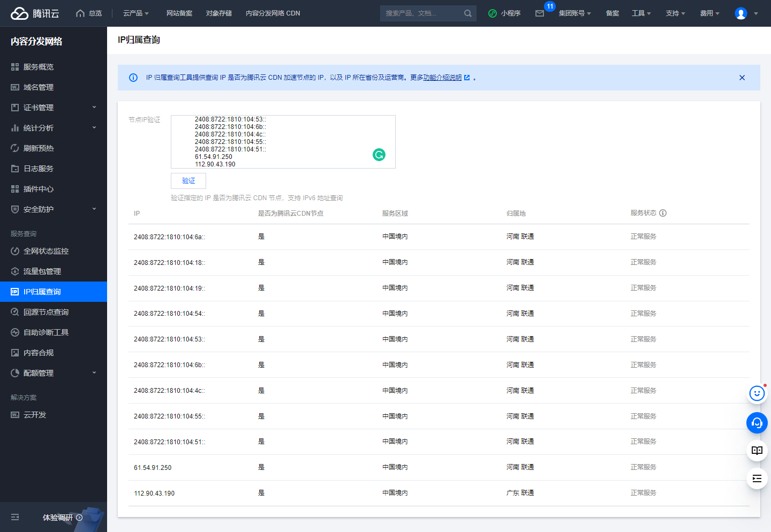The image size is (771, 532).
Task: Click the 服务区域 column header
Action: click(x=395, y=214)
